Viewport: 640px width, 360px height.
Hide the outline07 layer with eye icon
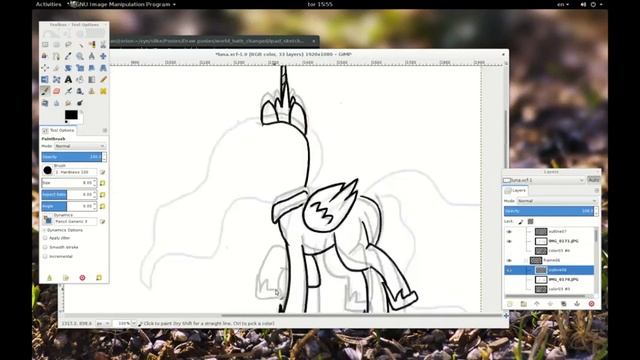pyautogui.click(x=509, y=231)
